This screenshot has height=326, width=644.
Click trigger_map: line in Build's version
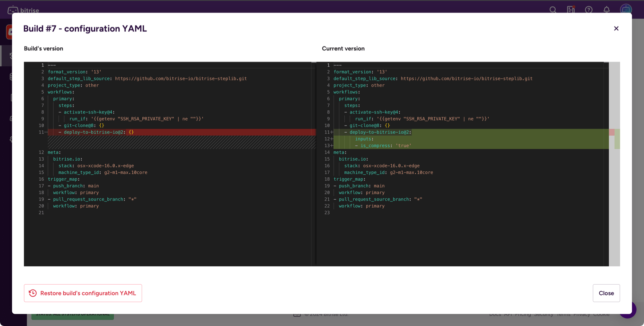[64, 179]
